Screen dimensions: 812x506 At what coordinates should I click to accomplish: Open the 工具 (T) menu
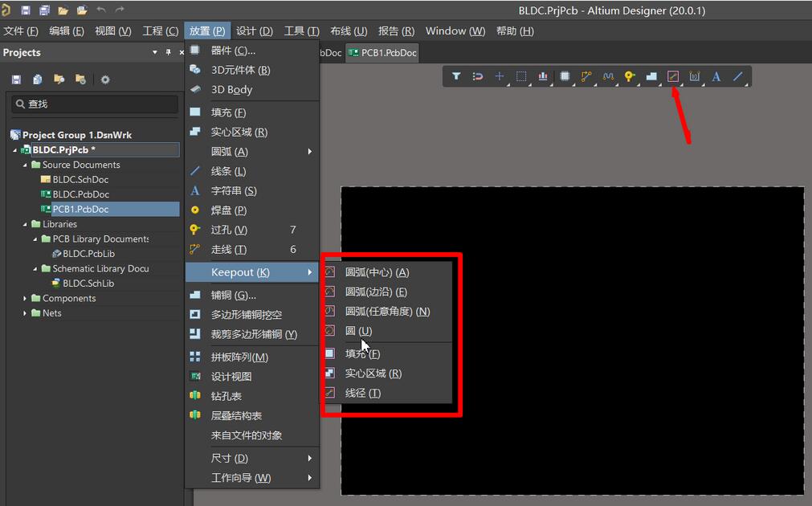(x=301, y=31)
